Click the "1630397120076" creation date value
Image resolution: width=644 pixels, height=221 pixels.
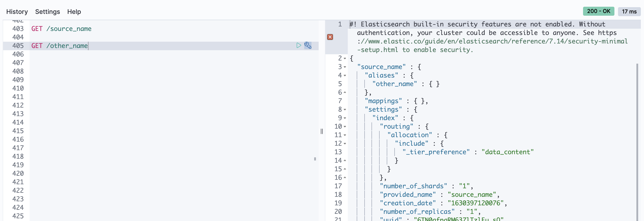tap(475, 203)
